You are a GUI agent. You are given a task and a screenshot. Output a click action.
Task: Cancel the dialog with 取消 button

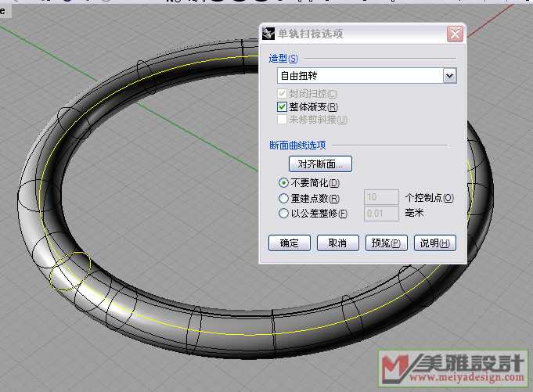(x=337, y=243)
